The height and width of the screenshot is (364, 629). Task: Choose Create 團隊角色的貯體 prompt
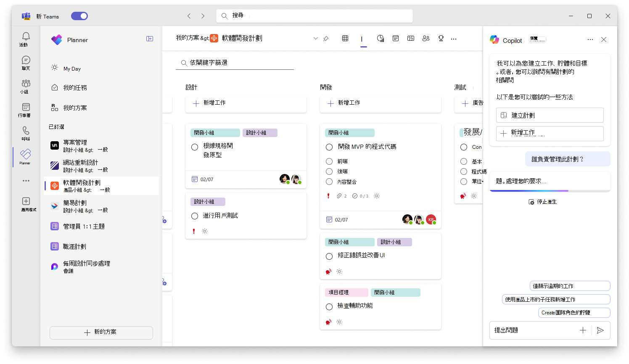point(574,313)
